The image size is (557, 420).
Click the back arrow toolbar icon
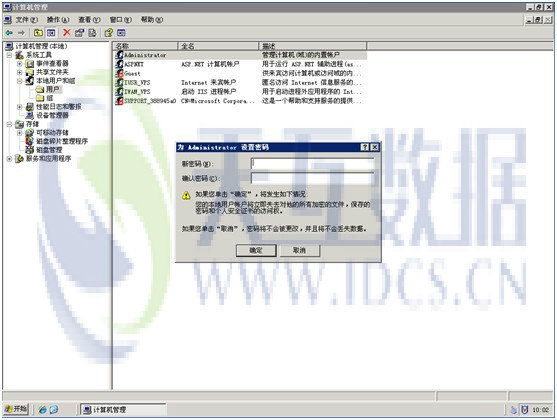point(9,33)
